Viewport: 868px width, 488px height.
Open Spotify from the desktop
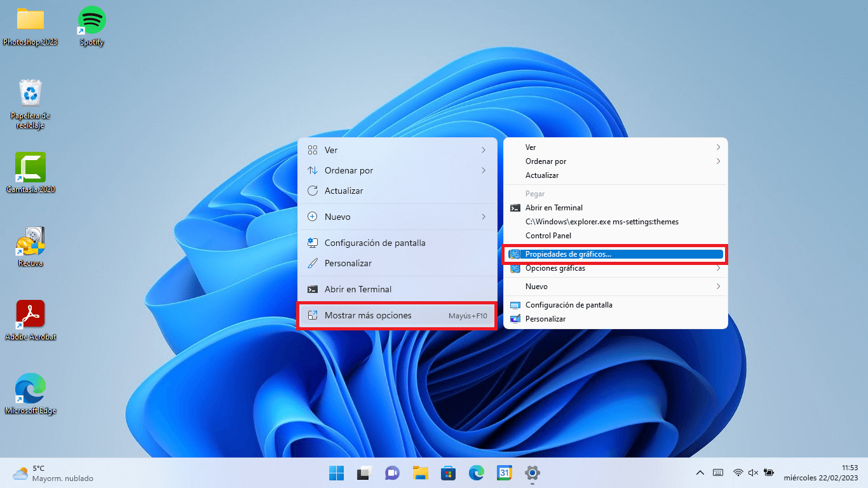pyautogui.click(x=91, y=19)
